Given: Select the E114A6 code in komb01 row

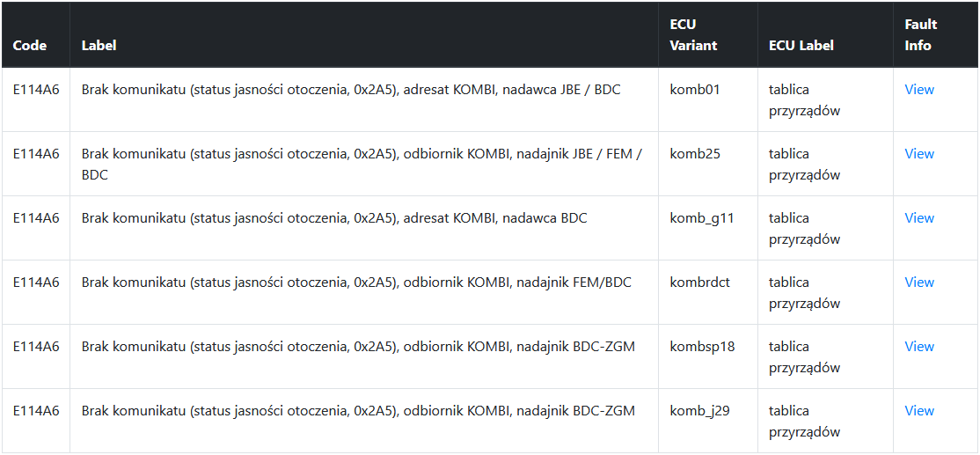Looking at the screenshot, I should pyautogui.click(x=36, y=90).
